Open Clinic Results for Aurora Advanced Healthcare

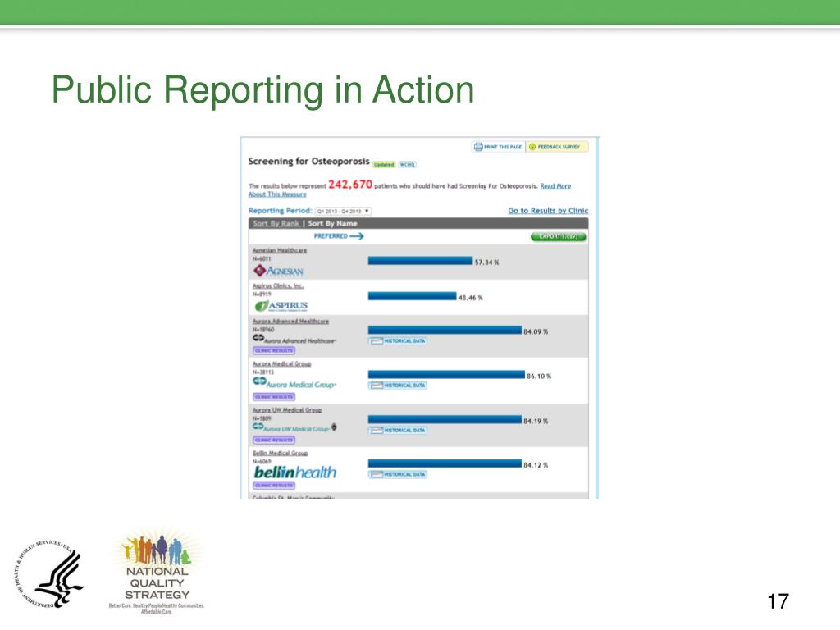[274, 350]
